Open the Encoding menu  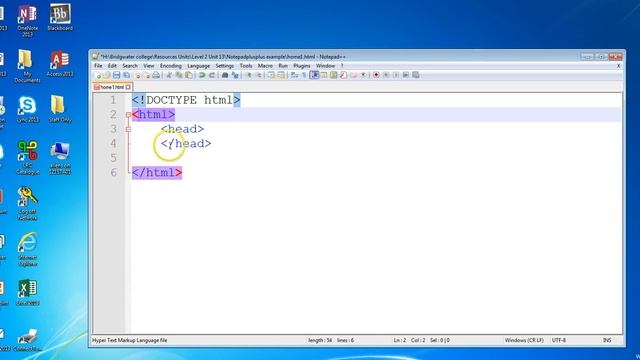[171, 66]
